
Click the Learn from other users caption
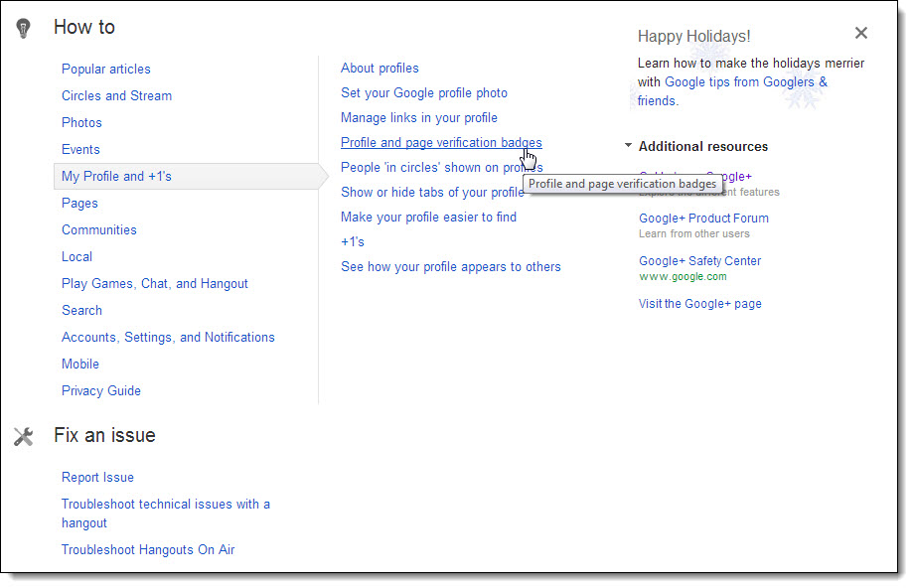pos(694,234)
